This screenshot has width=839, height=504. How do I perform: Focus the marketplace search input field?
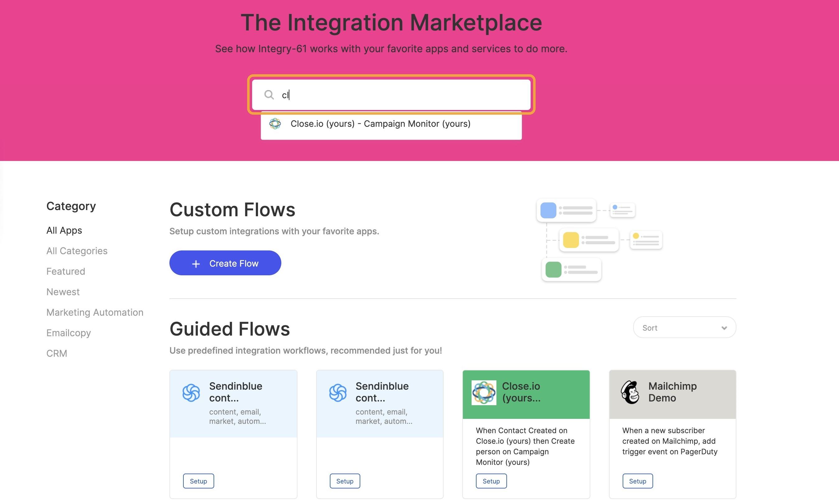pyautogui.click(x=391, y=95)
